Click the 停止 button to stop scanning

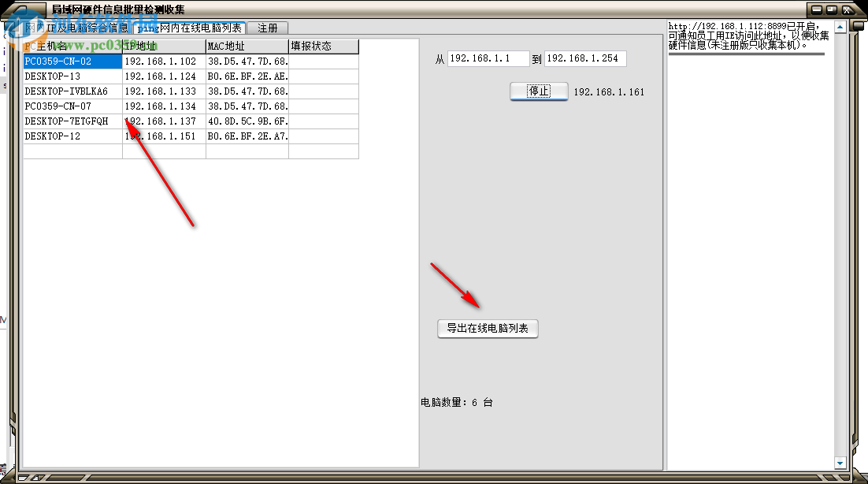(539, 91)
